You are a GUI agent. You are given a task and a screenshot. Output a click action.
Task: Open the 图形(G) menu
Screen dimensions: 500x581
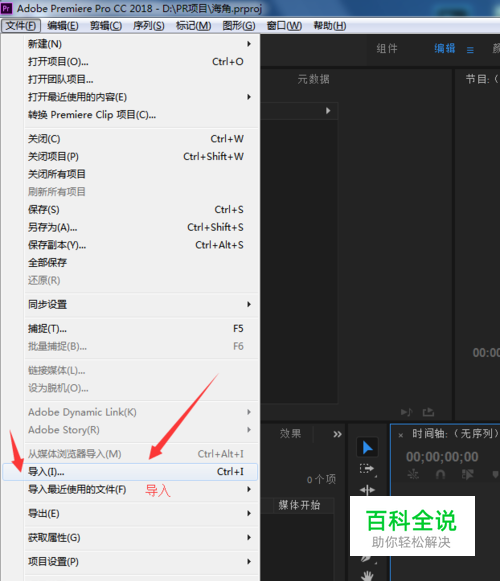pyautogui.click(x=239, y=26)
